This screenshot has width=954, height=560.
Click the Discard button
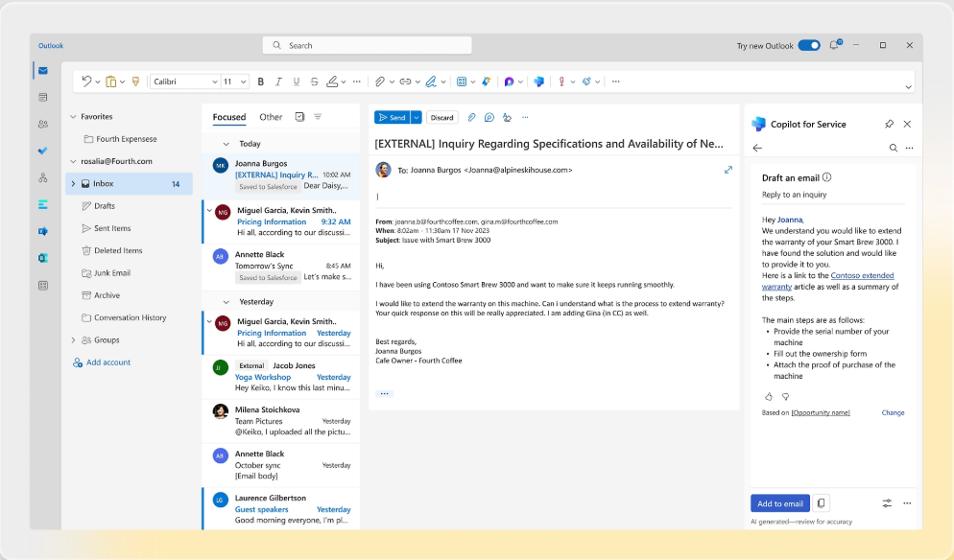441,117
